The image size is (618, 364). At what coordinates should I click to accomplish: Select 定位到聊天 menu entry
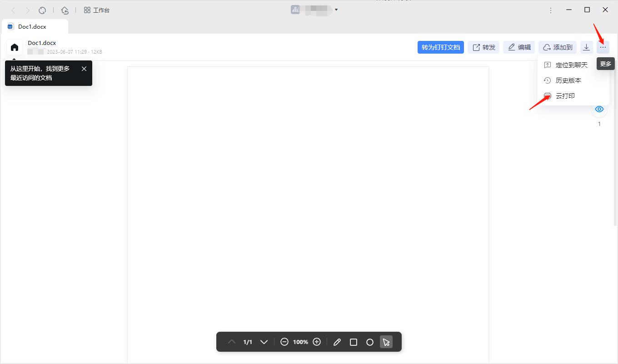(571, 65)
